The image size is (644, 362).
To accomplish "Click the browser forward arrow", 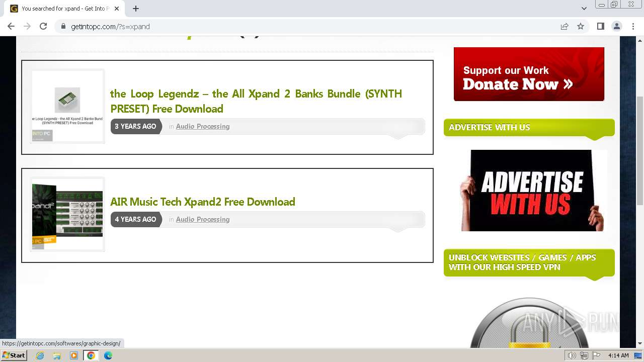I will [x=27, y=27].
